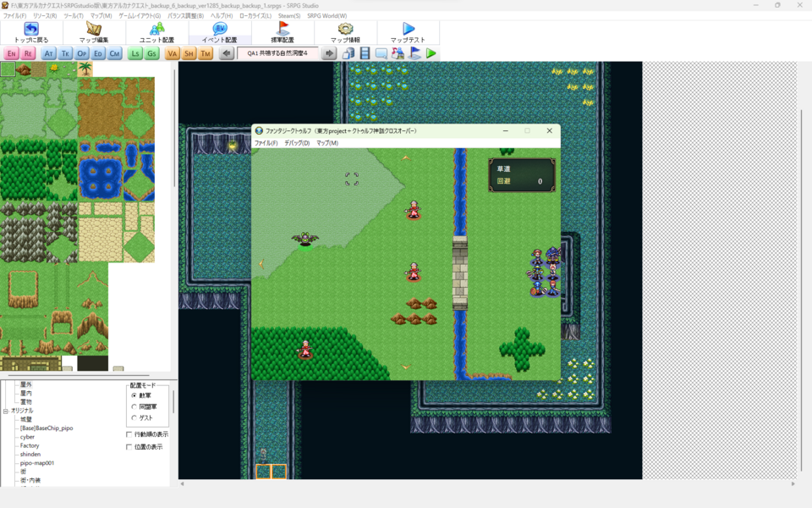The width and height of the screenshot is (812, 508).
Task: Select pipo-map001 tileset in tree
Action: (x=36, y=463)
